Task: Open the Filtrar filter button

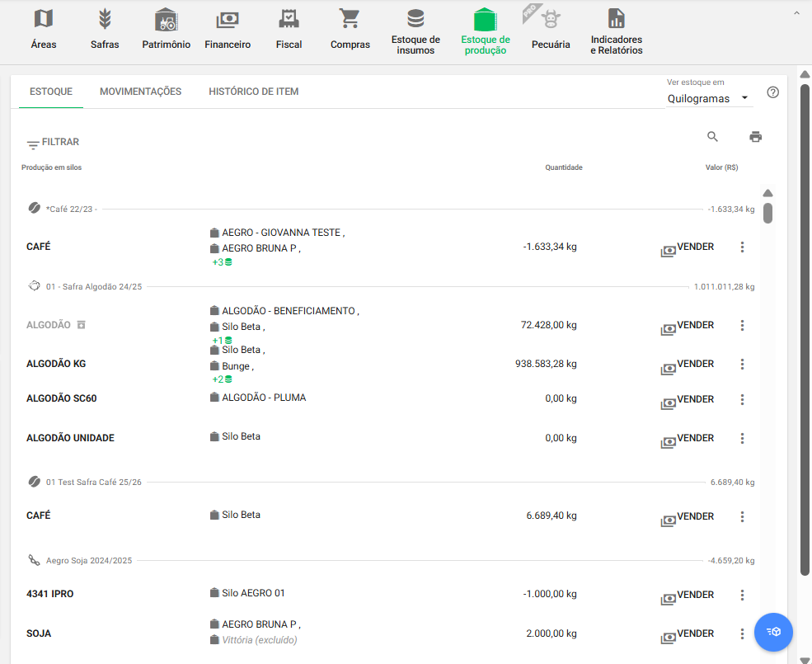Action: (53, 143)
